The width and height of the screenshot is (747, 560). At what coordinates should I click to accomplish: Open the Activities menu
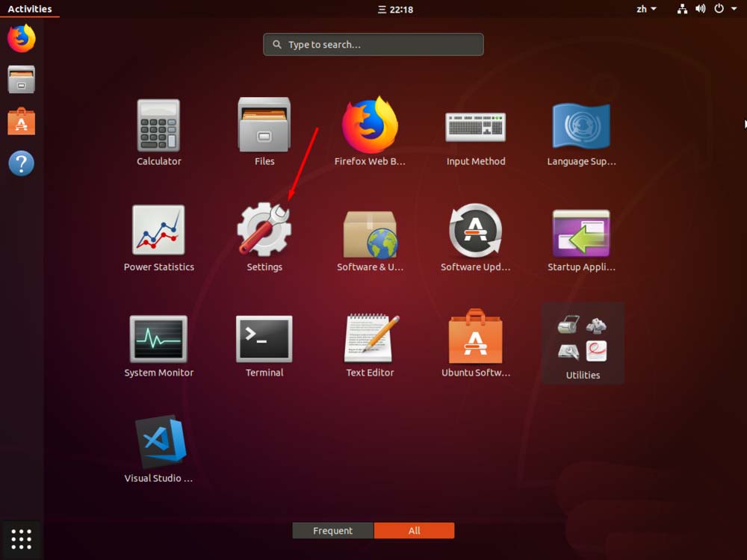29,8
